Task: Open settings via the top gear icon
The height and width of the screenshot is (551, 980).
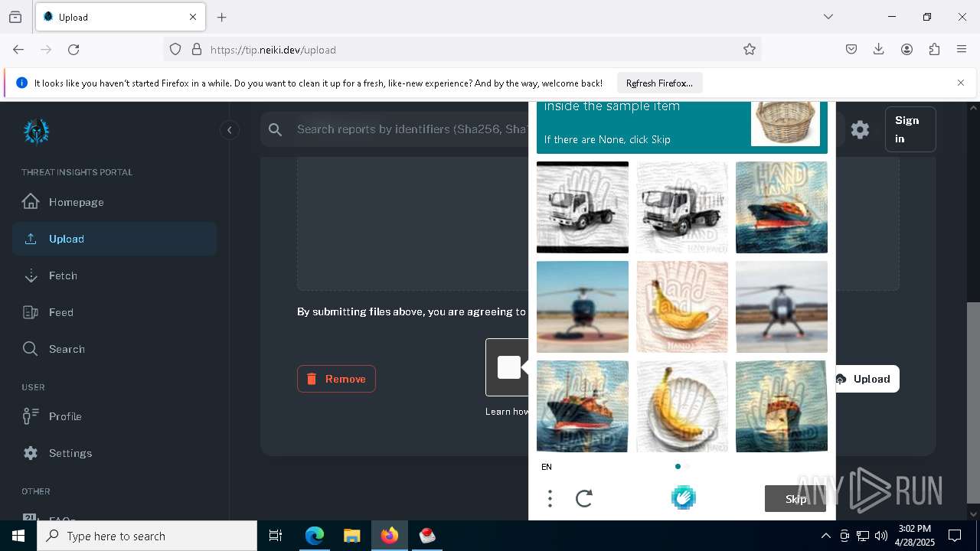Action: 860,129
